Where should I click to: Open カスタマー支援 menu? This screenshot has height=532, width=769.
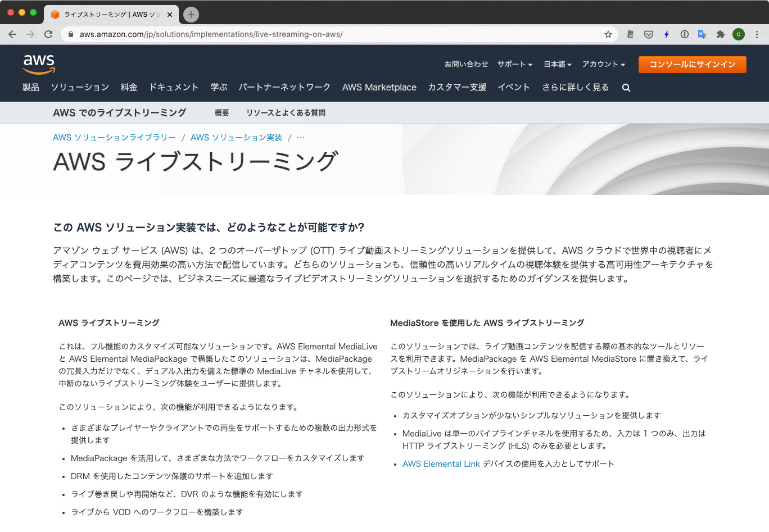(x=457, y=87)
